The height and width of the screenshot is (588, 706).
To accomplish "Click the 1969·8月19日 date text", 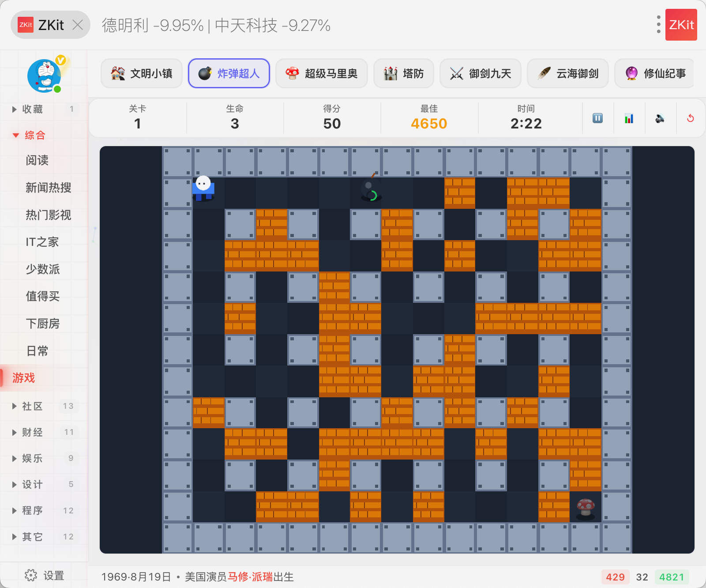I will tap(136, 577).
